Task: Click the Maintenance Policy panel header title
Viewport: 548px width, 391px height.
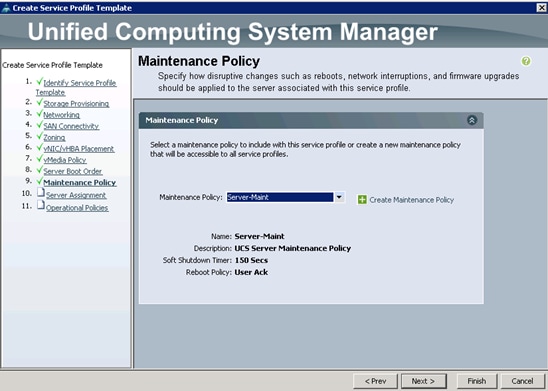Action: point(182,120)
